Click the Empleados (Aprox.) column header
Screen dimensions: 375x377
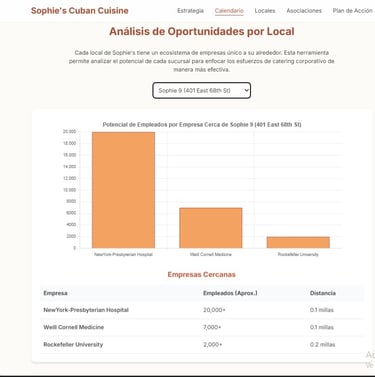point(230,293)
